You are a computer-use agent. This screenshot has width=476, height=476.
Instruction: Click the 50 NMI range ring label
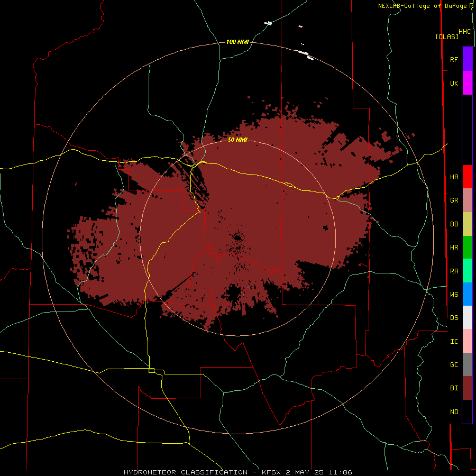pyautogui.click(x=237, y=140)
